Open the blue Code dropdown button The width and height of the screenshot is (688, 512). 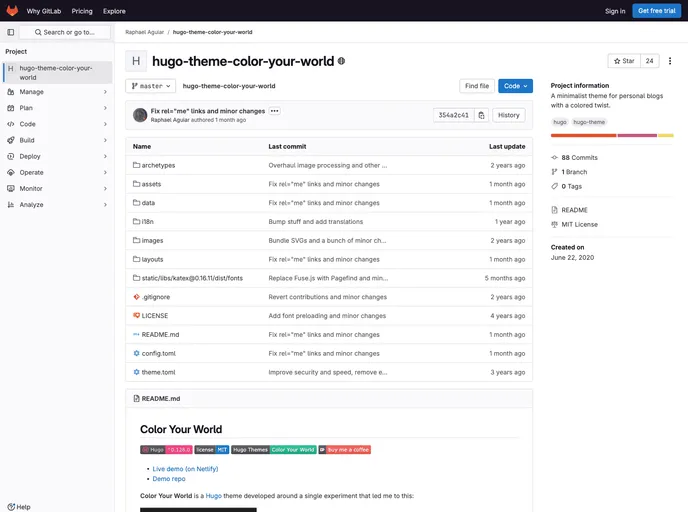click(516, 86)
